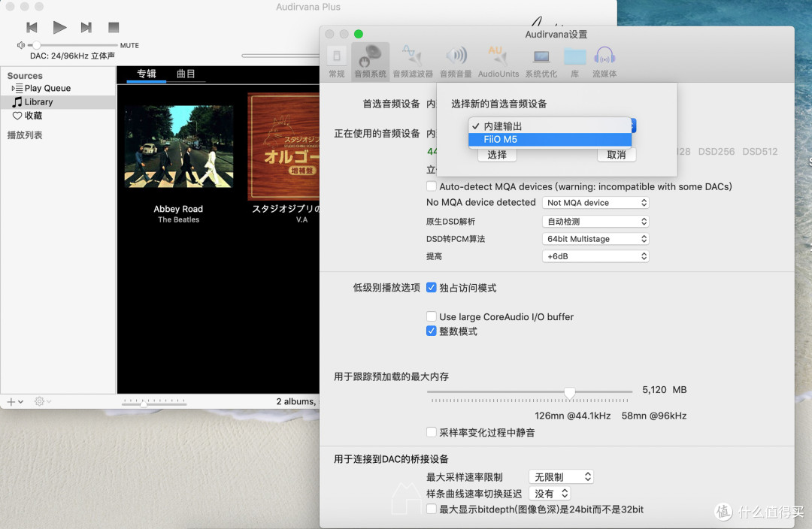The image size is (812, 529).
Task: Click the 播放列表 playlists heading
Action: [x=25, y=135]
